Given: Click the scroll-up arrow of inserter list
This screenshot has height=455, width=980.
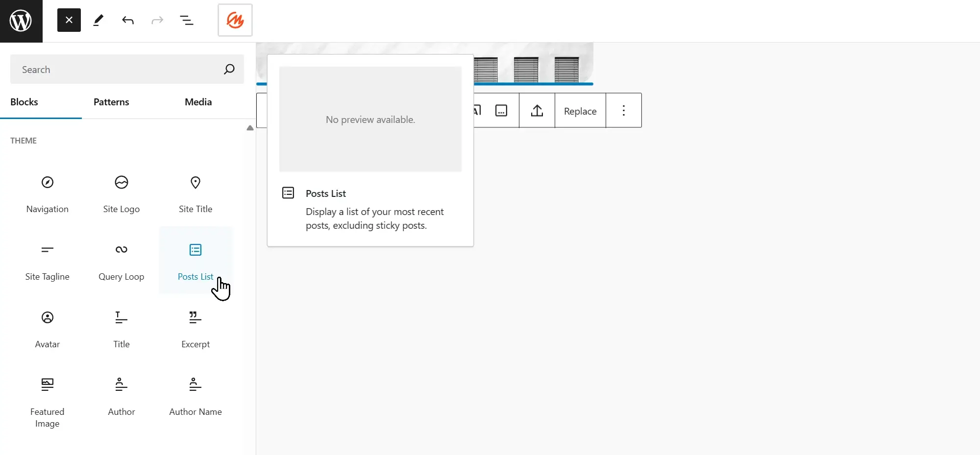Looking at the screenshot, I should coord(250,128).
